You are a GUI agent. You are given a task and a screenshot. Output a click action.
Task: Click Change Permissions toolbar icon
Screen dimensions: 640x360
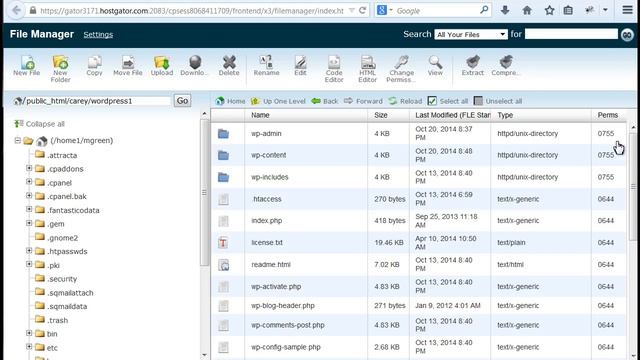[401, 69]
